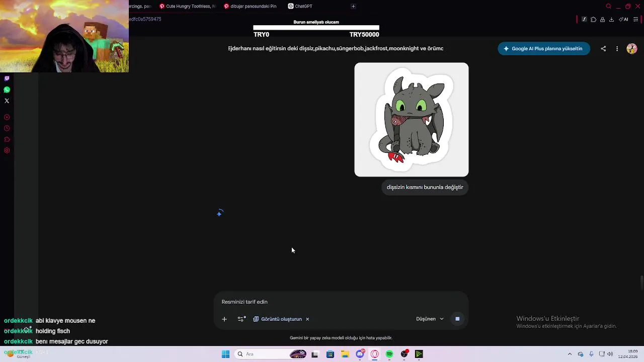Open browsing history clock icon in sidebar
644x362 pixels.
coord(7,128)
